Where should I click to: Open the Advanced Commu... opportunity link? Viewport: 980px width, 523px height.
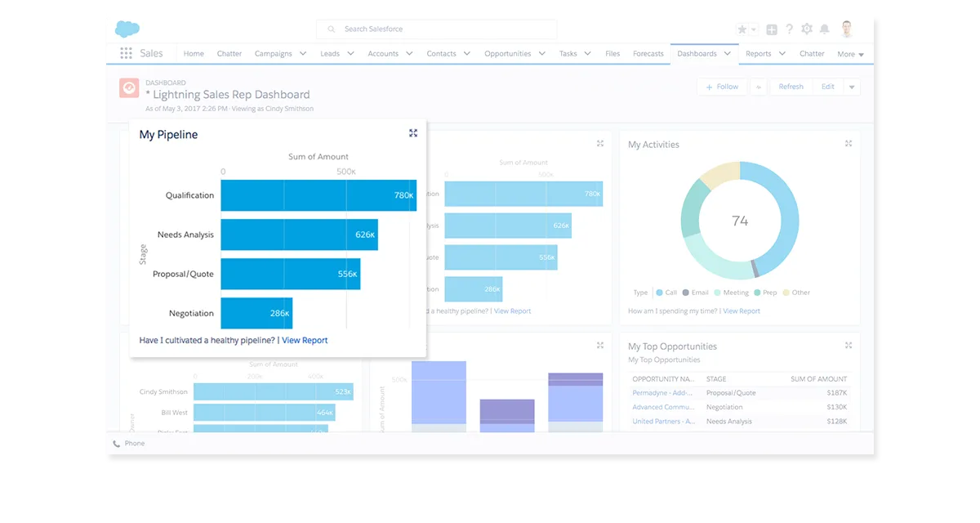pos(664,407)
